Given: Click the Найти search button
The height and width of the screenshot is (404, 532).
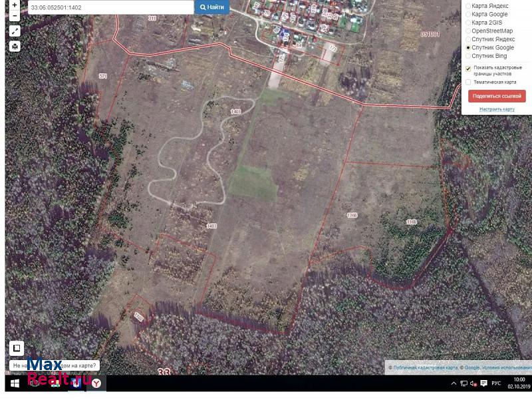Looking at the screenshot, I should pyautogui.click(x=211, y=7).
